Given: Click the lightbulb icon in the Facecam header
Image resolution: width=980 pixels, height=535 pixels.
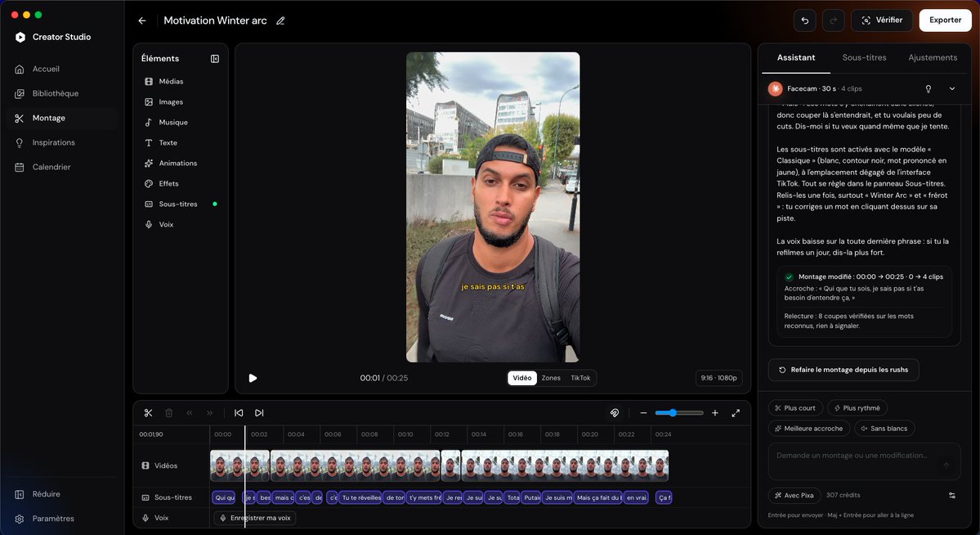Looking at the screenshot, I should coord(929,89).
